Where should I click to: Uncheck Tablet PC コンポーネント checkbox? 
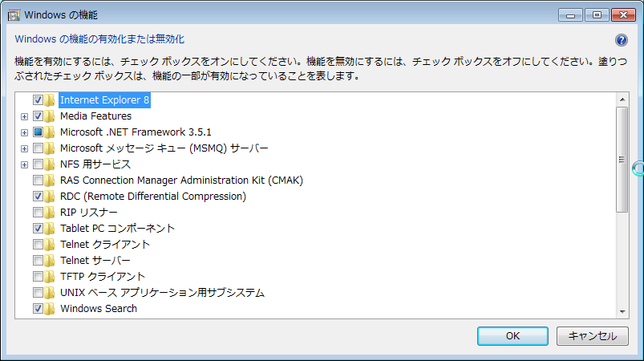pyautogui.click(x=38, y=229)
